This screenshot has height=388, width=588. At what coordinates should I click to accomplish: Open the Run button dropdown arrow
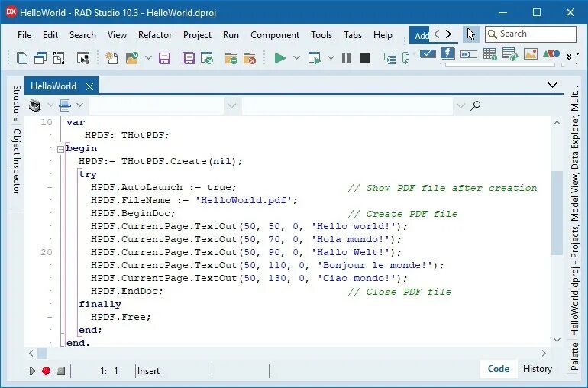[x=296, y=58]
